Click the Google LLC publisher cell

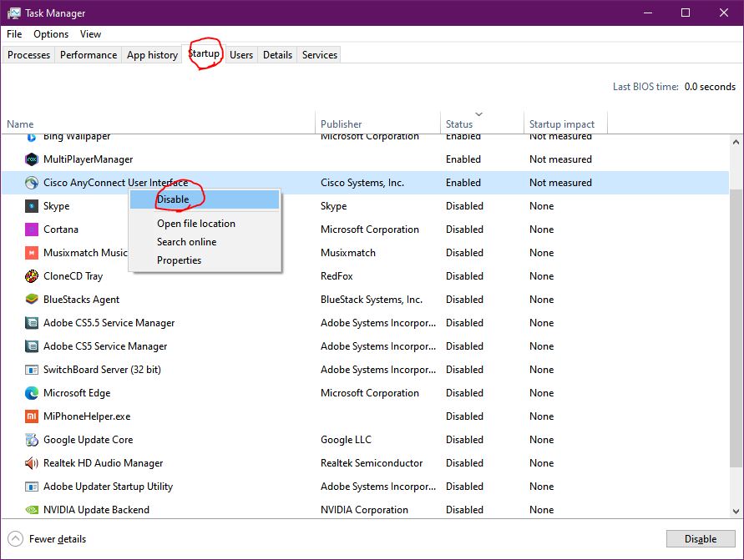pyautogui.click(x=346, y=440)
